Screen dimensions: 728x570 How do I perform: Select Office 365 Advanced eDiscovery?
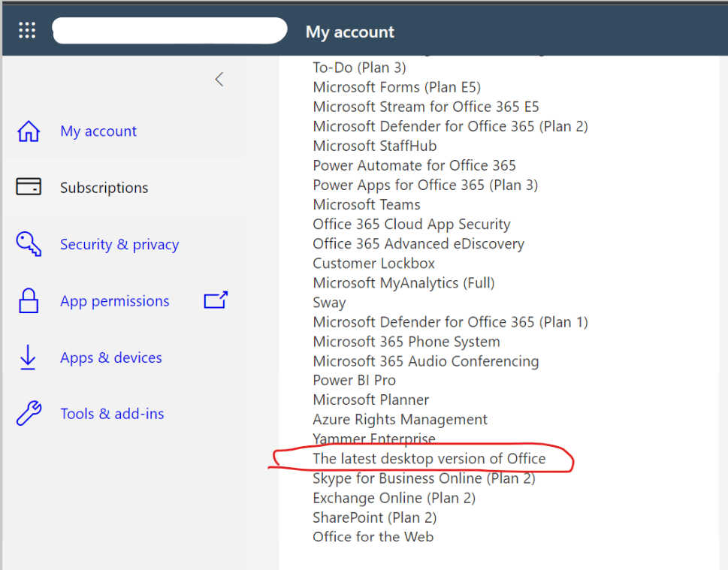(418, 243)
